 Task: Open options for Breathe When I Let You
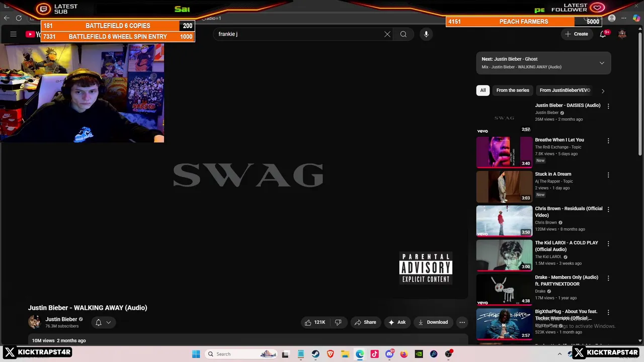pos(608,141)
